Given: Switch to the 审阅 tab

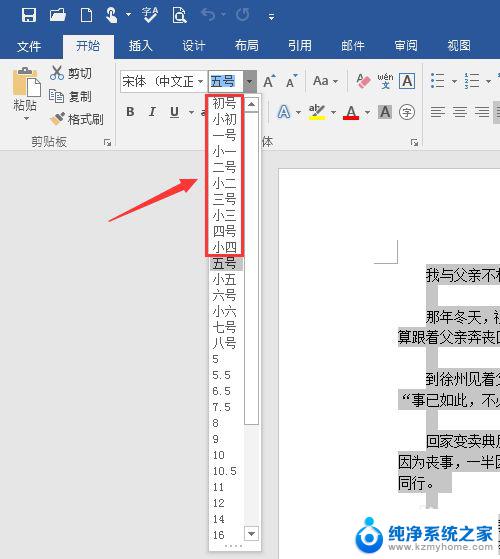Looking at the screenshot, I should click(x=406, y=46).
